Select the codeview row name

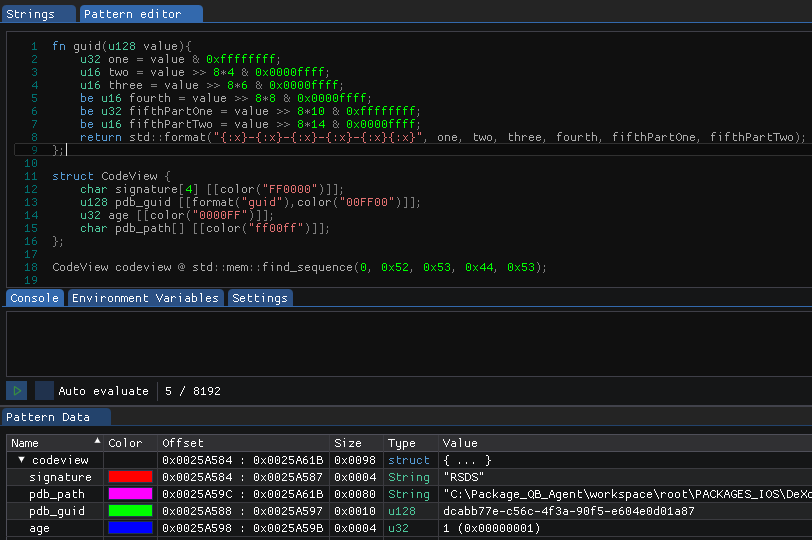pos(60,460)
